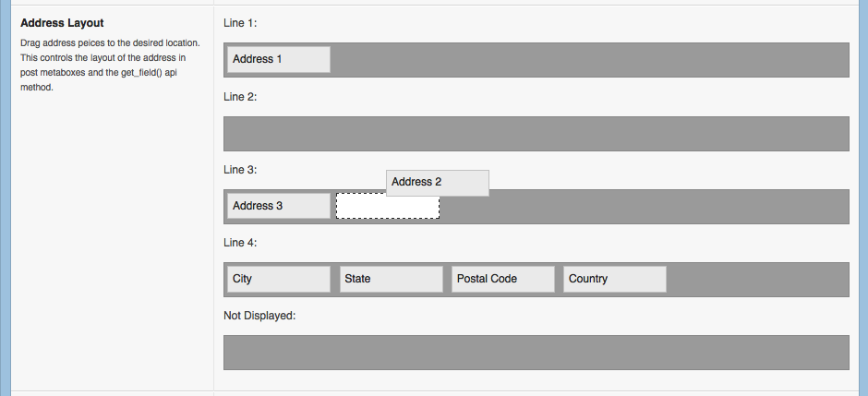Click empty space in Line 1 row
Screen dimensions: 868x396
pos(589,60)
